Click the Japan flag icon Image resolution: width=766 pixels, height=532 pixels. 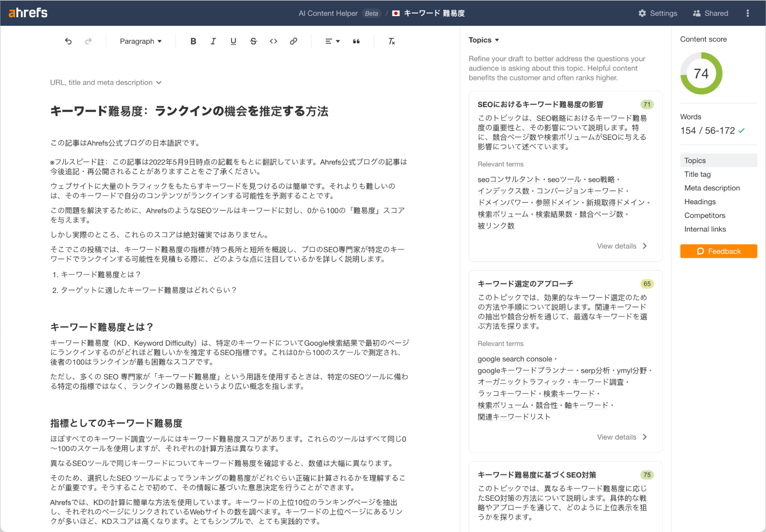[396, 13]
